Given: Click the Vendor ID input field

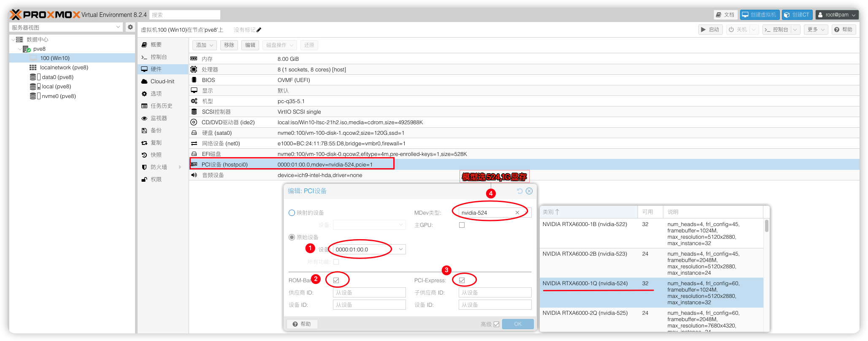Looking at the screenshot, I should 369,292.
